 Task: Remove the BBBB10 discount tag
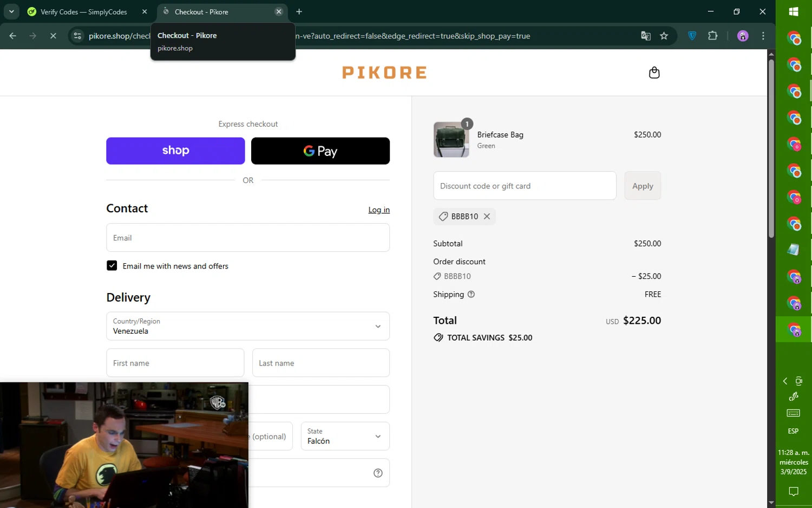487,216
